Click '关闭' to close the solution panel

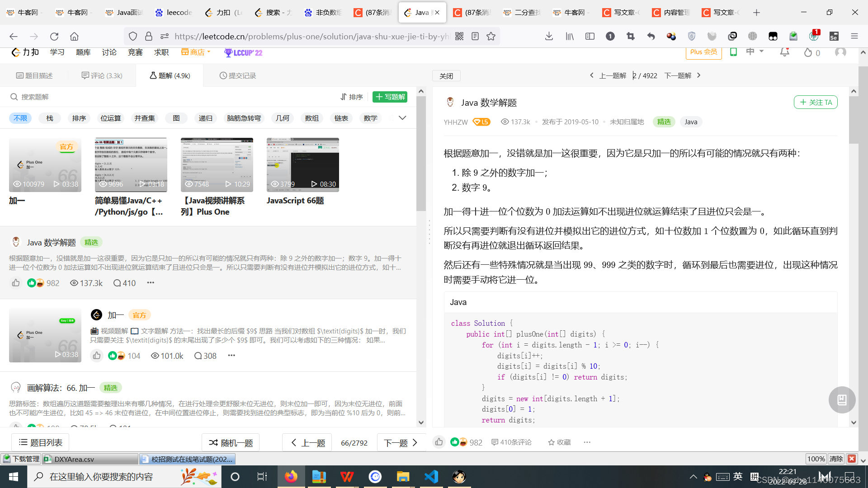click(446, 76)
